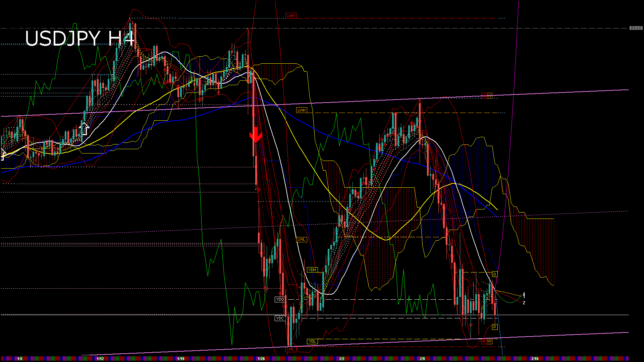
Task: Click the 2/16 date marker on timeline
Action: click(535, 359)
